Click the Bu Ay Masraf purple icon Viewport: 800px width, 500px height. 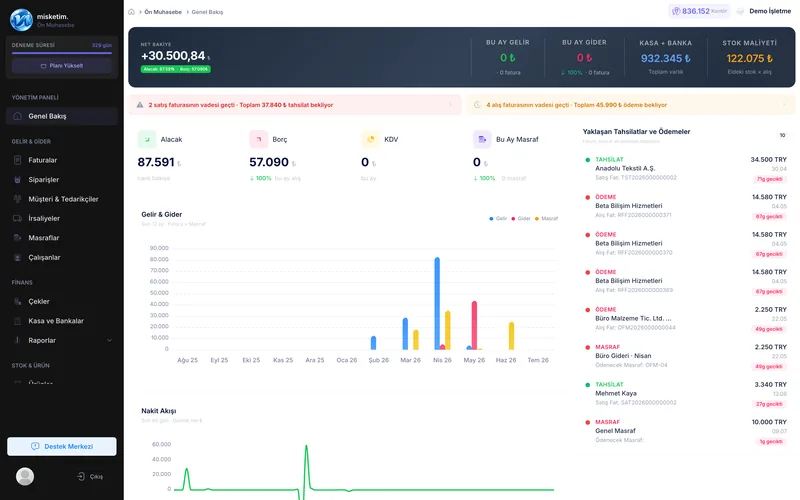(x=482, y=139)
